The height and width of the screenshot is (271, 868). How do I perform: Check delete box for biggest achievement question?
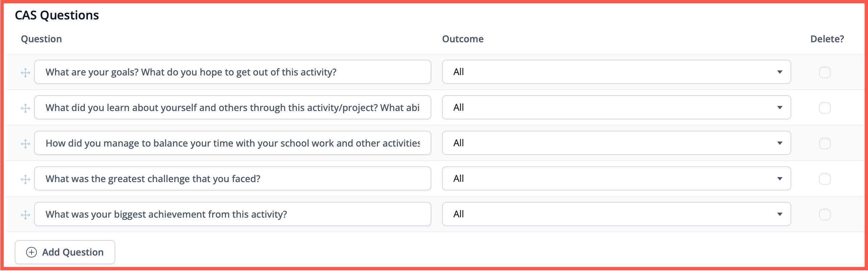click(824, 214)
